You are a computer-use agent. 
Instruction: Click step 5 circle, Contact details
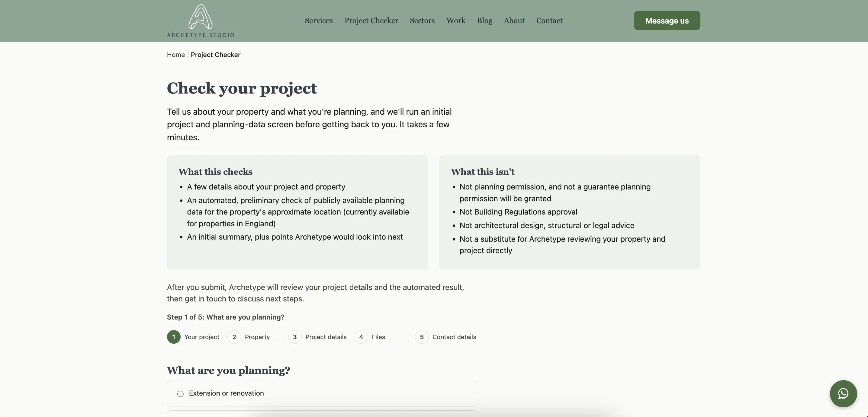422,336
